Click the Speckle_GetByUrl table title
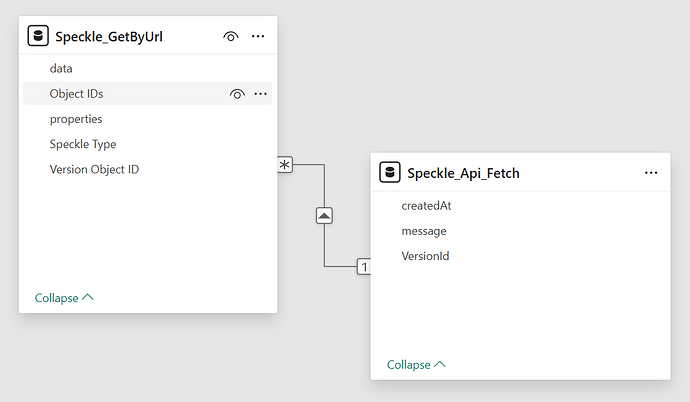 [109, 37]
